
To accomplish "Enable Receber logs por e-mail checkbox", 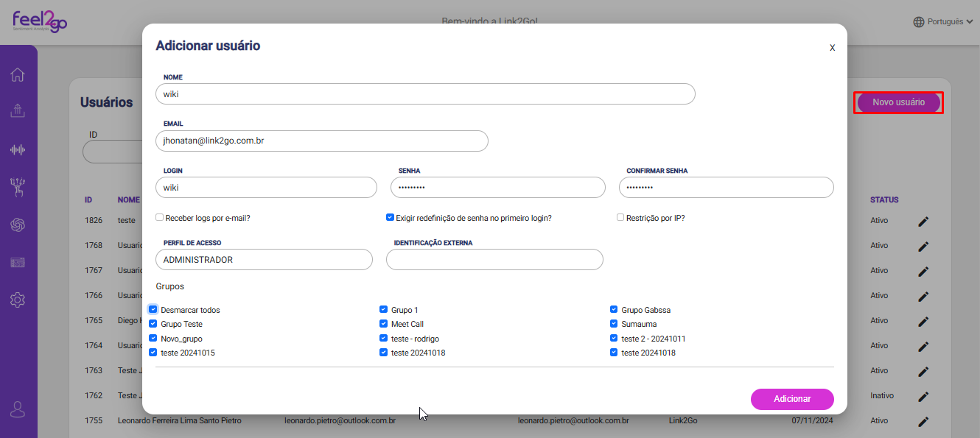I will point(159,217).
